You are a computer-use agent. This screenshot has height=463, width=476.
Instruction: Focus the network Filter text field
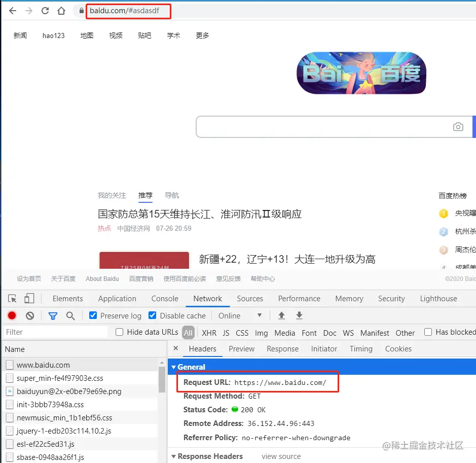coord(56,332)
